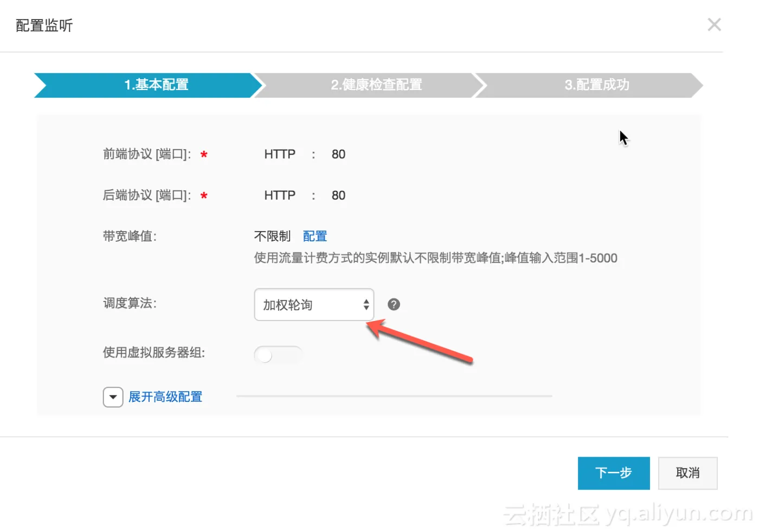The height and width of the screenshot is (532, 759).
Task: Click the 使用虚拟服务器组 label
Action: [x=154, y=353]
